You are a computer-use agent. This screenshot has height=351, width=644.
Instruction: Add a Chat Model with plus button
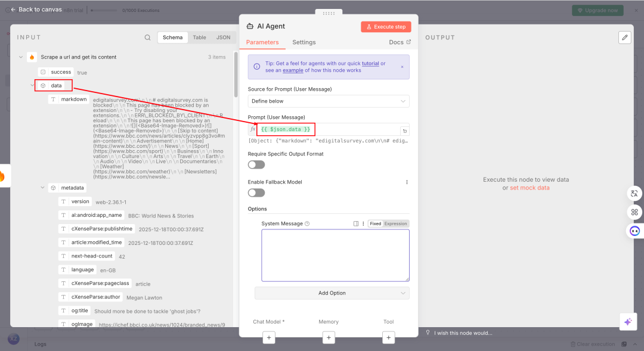click(268, 338)
